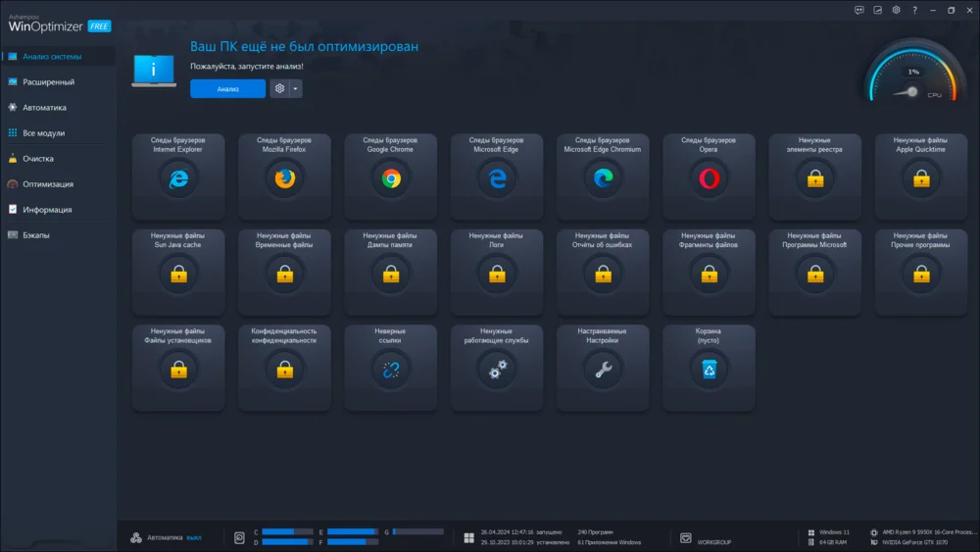Start the Анализ button
This screenshot has height=552, width=980.
coord(227,89)
